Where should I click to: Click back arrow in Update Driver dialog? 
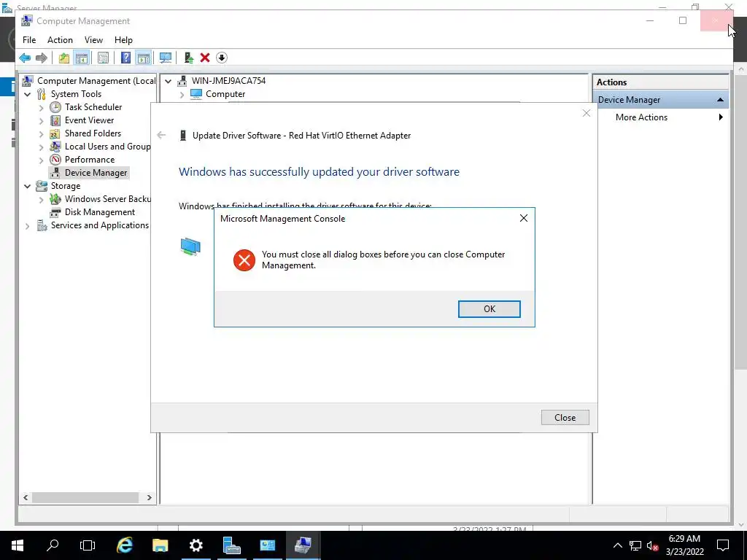point(161,135)
